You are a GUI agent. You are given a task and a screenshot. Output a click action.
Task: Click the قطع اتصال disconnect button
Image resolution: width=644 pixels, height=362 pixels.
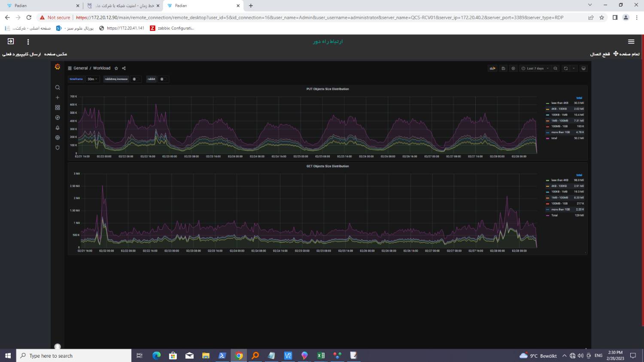pos(600,54)
